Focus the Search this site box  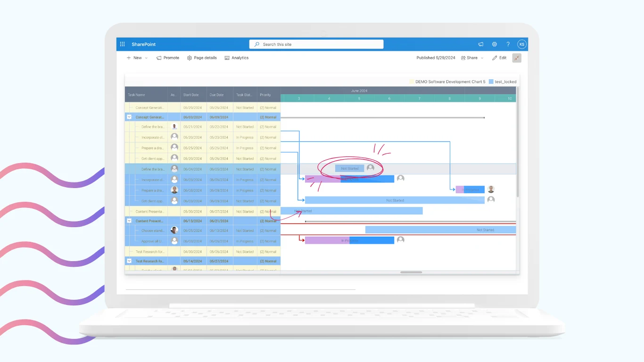tap(316, 44)
